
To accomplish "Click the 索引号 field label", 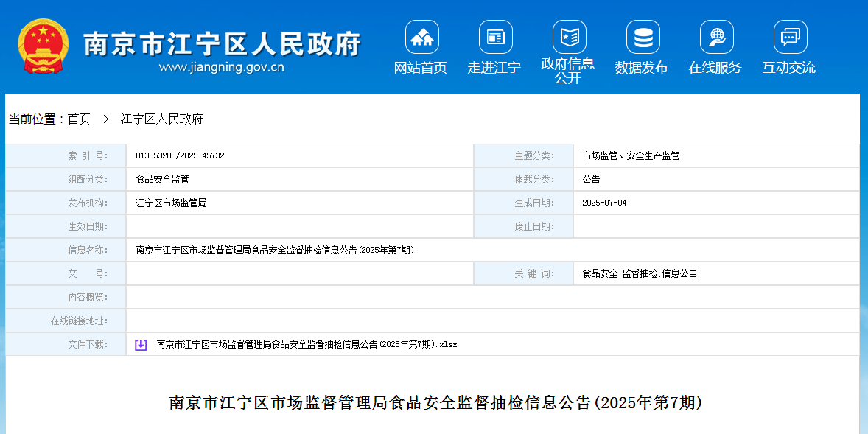I will [x=88, y=156].
